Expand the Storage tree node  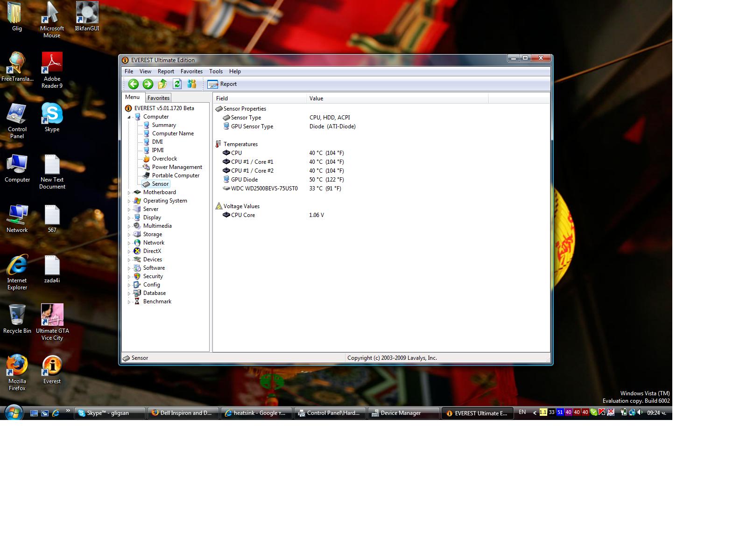(x=129, y=235)
